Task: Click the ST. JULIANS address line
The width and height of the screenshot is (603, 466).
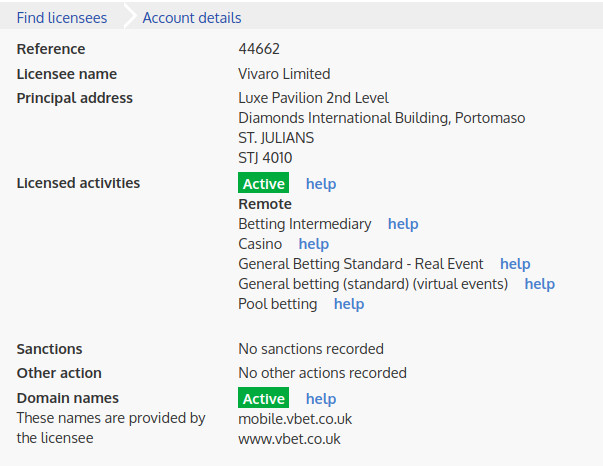Action: pyautogui.click(x=276, y=138)
